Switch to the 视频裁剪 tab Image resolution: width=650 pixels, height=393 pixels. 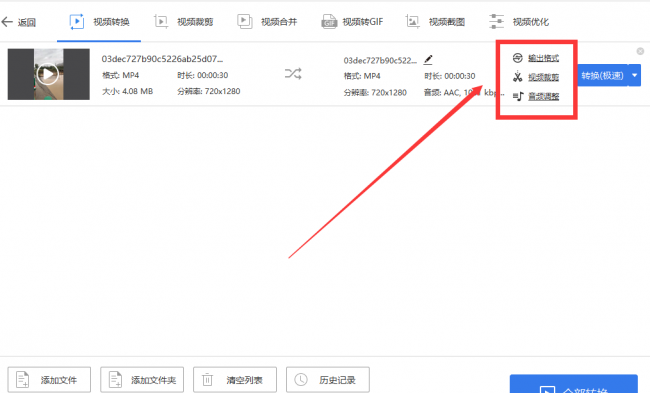tap(184, 22)
